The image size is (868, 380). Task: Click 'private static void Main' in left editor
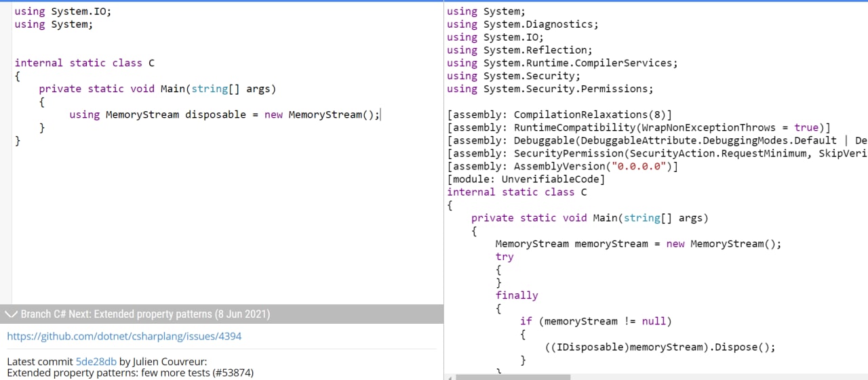(x=158, y=89)
